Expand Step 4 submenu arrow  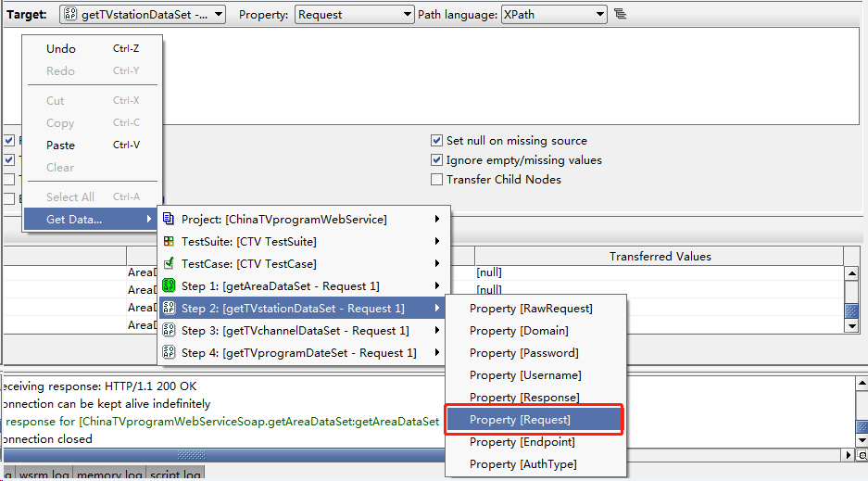tap(437, 352)
